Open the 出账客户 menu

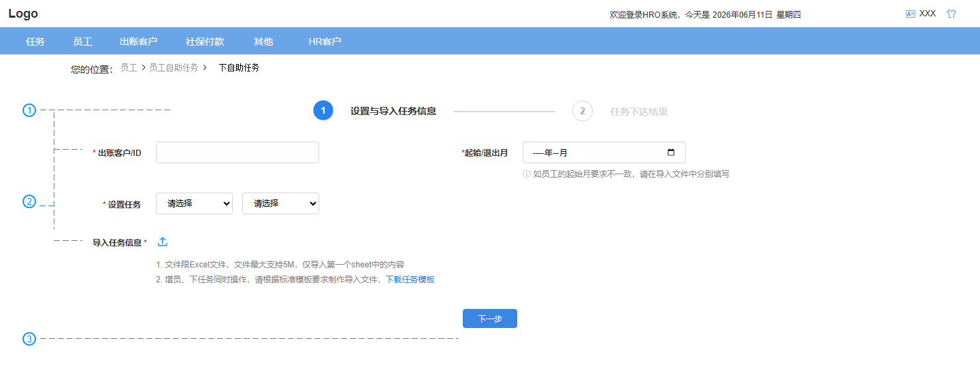[138, 42]
